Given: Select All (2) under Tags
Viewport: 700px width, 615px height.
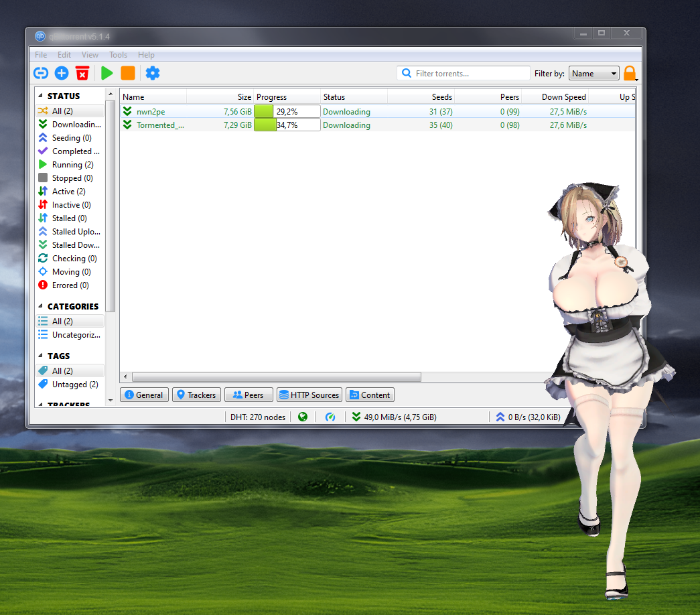Looking at the screenshot, I should (70, 370).
